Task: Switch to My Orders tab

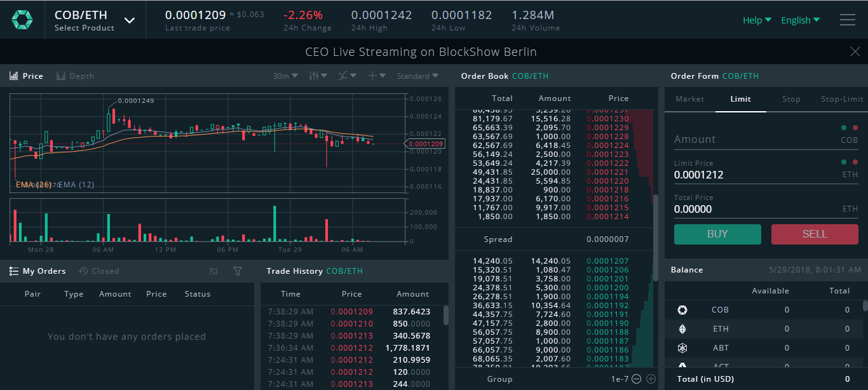Action: point(37,271)
